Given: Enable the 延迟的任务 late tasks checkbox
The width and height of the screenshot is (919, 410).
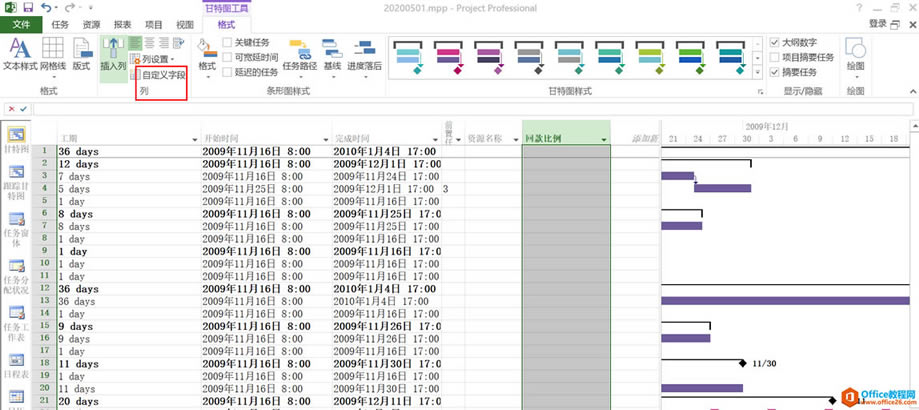Looking at the screenshot, I should (227, 72).
